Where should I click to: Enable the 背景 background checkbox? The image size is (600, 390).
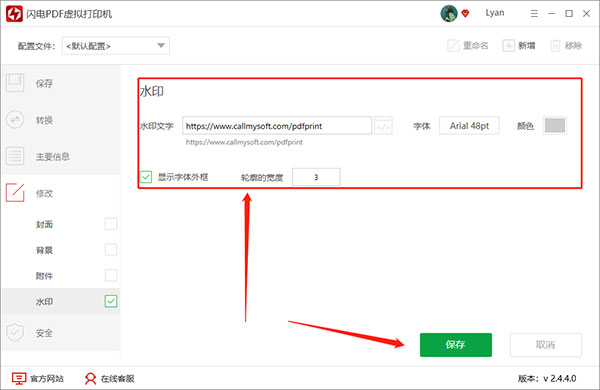pyautogui.click(x=111, y=250)
